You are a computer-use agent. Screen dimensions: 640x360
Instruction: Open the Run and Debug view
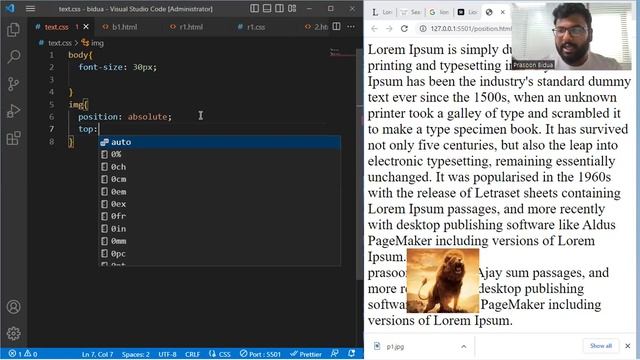13,111
